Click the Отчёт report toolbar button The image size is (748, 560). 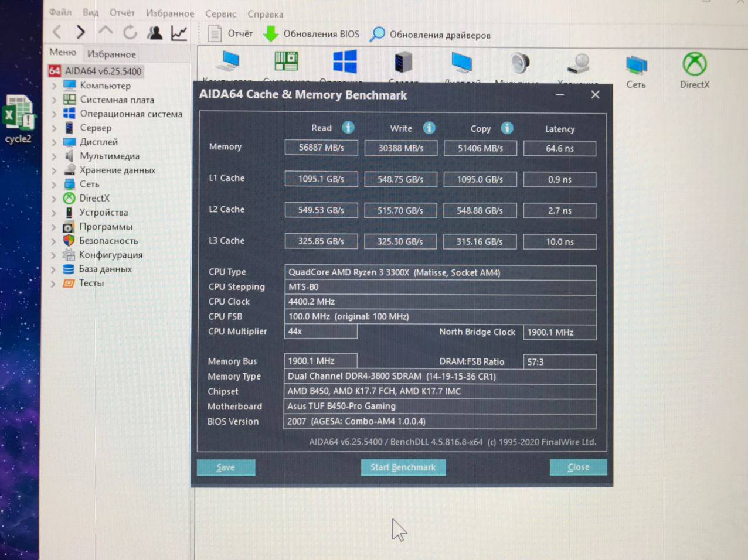click(231, 33)
